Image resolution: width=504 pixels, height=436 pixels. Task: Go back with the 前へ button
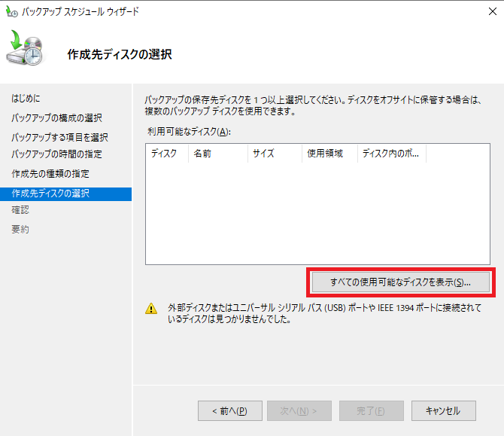click(229, 410)
